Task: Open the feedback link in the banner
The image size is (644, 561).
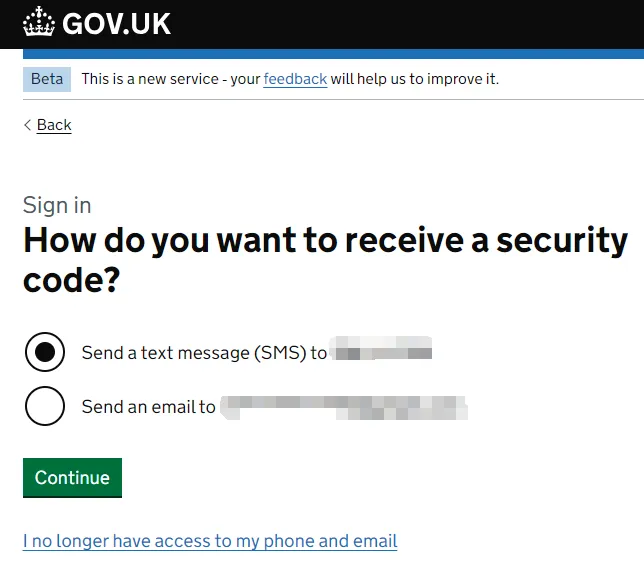Action: coord(295,79)
